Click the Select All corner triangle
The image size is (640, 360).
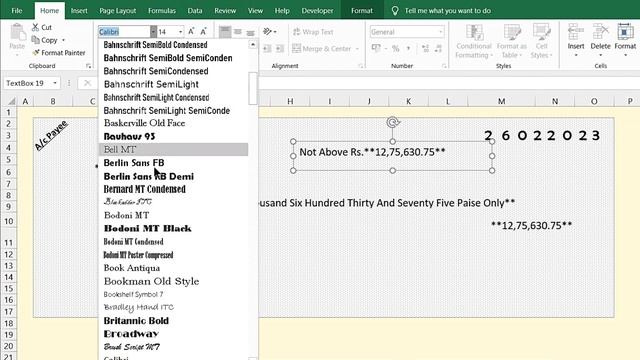point(12,101)
